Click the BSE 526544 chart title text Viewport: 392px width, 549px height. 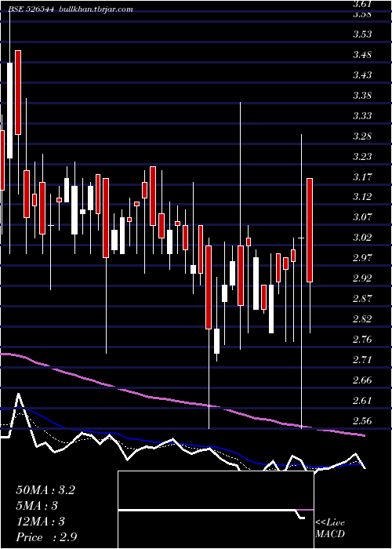point(31,9)
